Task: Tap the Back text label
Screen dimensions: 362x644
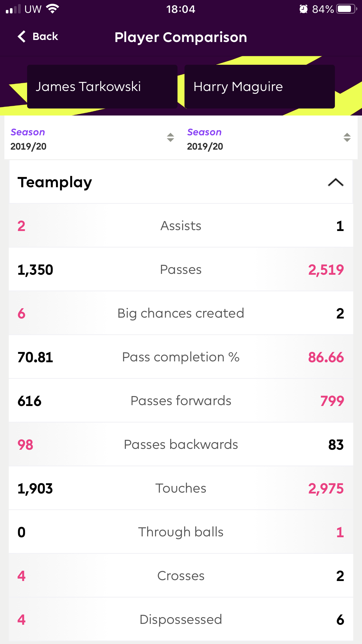Action: pos(45,37)
